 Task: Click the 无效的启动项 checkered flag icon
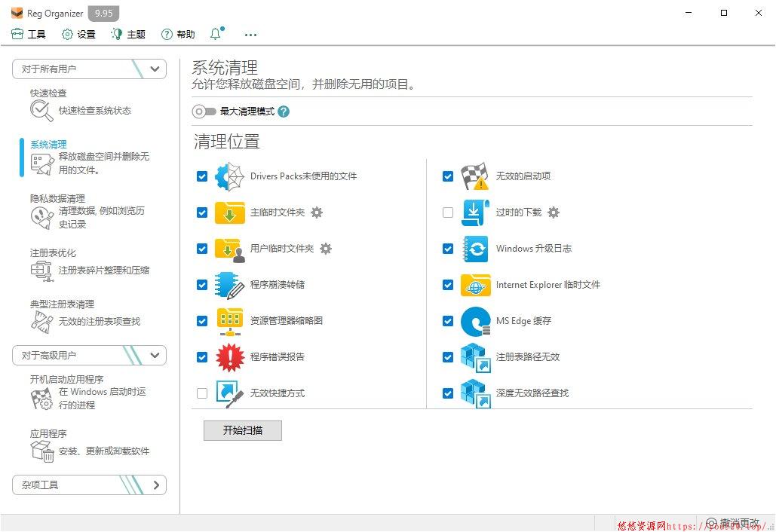click(x=475, y=176)
